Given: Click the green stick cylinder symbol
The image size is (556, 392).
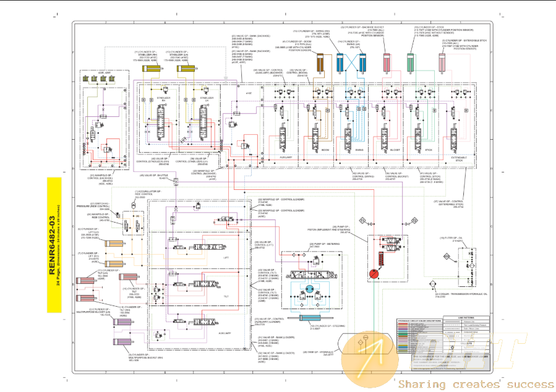Looking at the screenshot, I should 410,64.
